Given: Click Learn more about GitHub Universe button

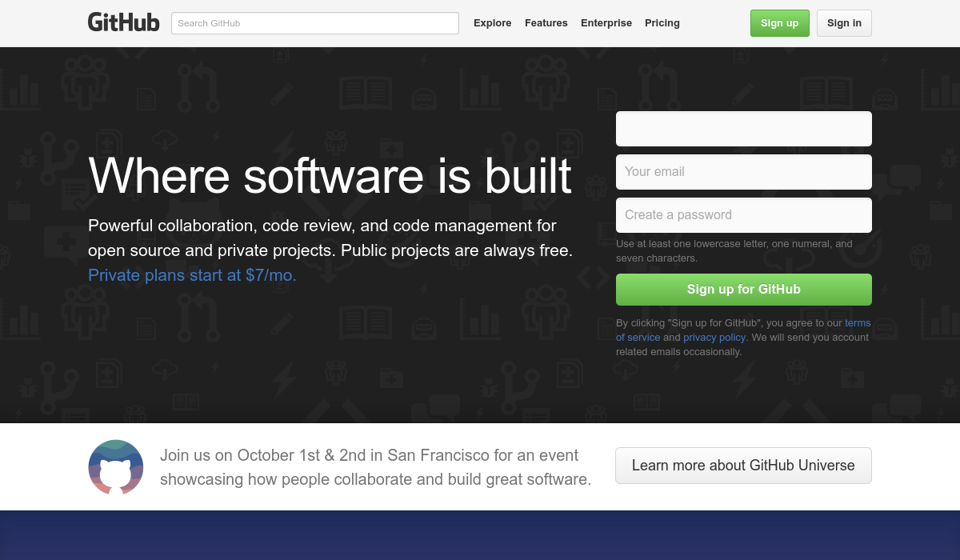Looking at the screenshot, I should [x=743, y=466].
